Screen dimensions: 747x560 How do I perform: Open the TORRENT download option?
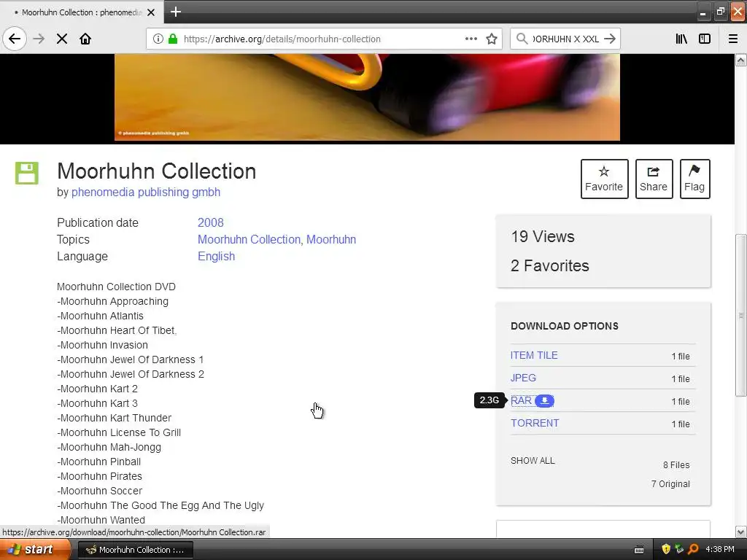click(535, 424)
